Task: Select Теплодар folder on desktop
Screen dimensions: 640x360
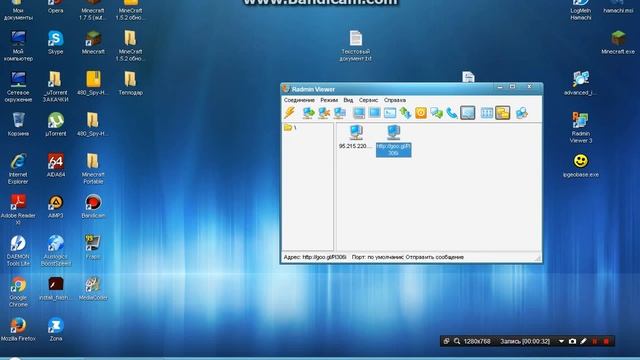Action: [131, 83]
